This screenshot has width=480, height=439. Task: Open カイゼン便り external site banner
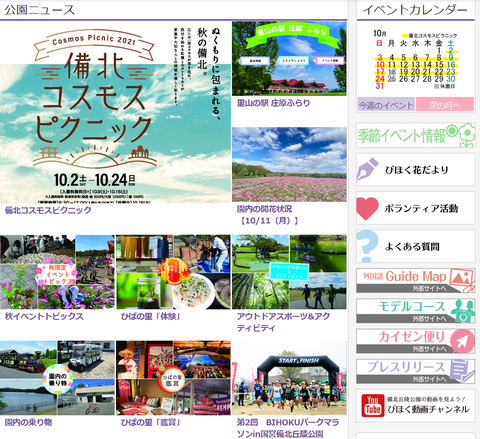pyautogui.click(x=416, y=341)
